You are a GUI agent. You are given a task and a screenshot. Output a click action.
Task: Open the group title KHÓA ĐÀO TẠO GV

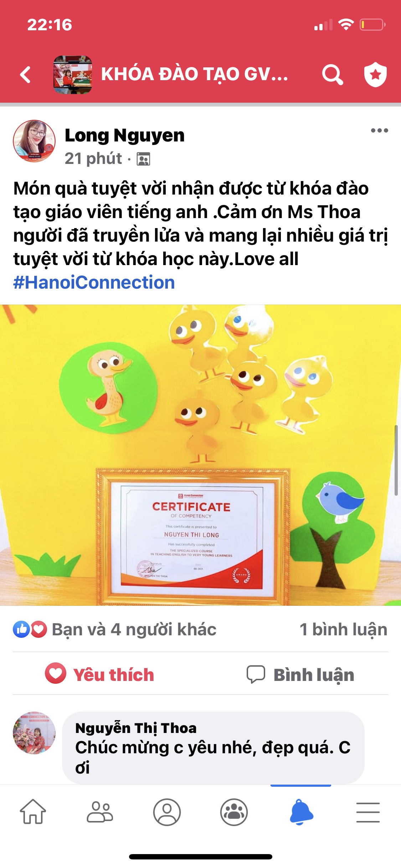coord(195,74)
